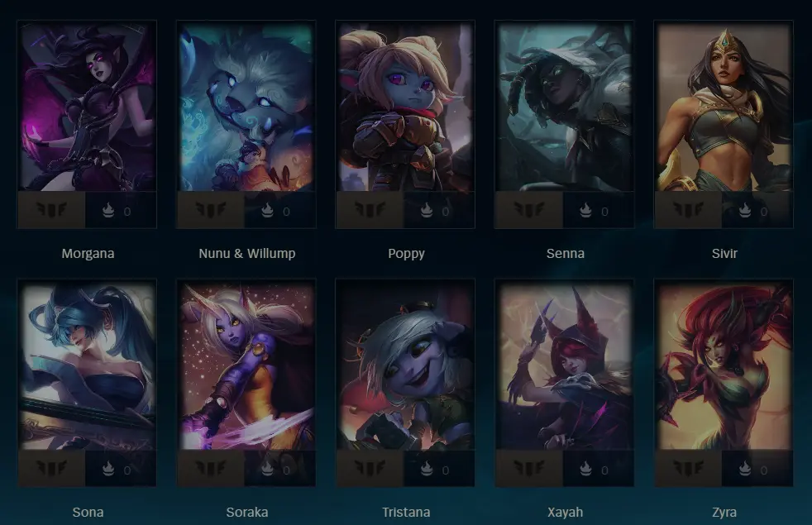Open Zyra's champion portrait

[x=724, y=365]
